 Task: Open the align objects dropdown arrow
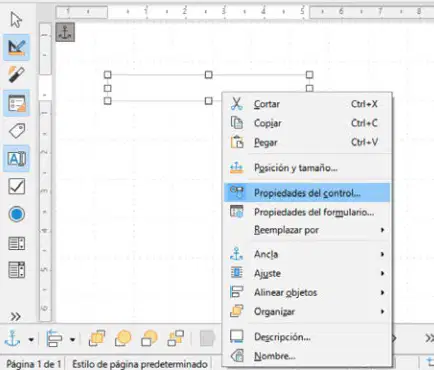coord(72,340)
